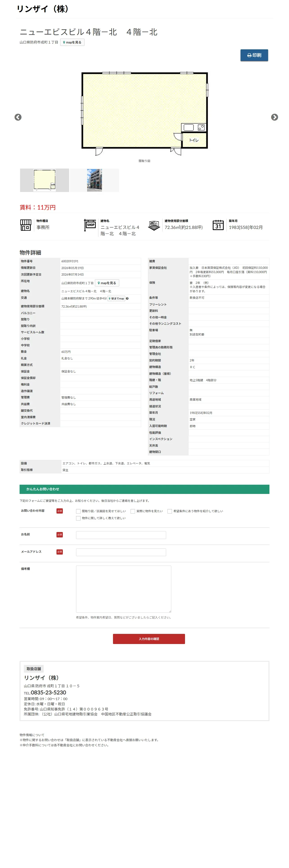The height and width of the screenshot is (868, 289).
Task: Click the SHOP 建物名 icon
Action: tap(90, 225)
